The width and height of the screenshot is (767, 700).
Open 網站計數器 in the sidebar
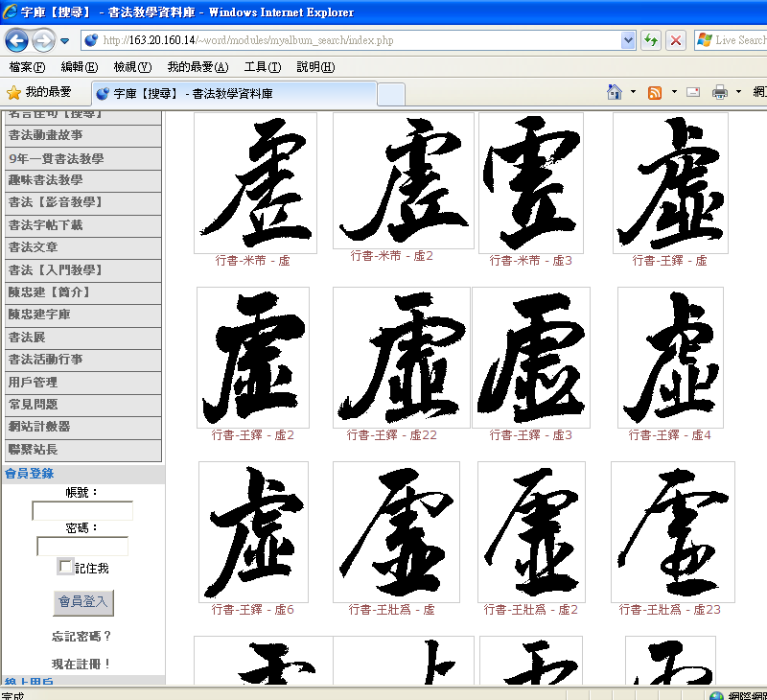(x=83, y=427)
